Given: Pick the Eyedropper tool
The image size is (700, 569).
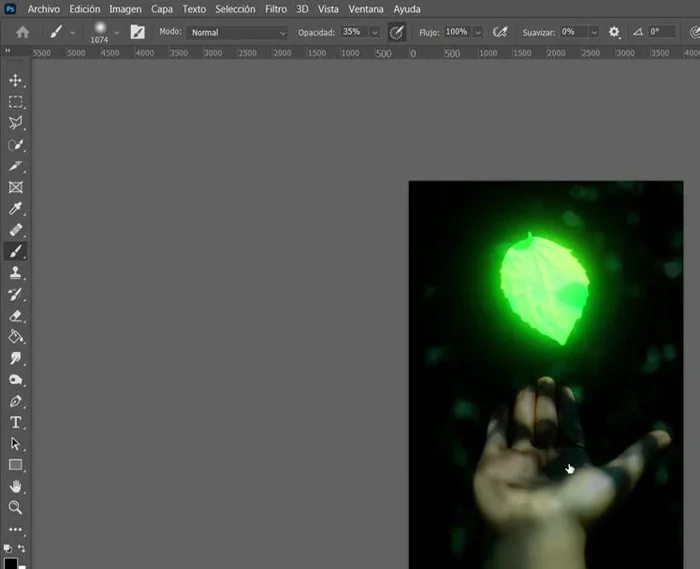Looking at the screenshot, I should tap(15, 208).
